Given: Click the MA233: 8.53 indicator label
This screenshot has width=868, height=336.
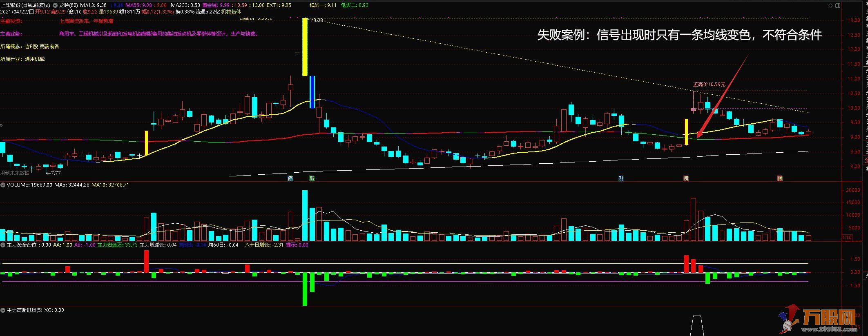Looking at the screenshot, I should 185,5.
